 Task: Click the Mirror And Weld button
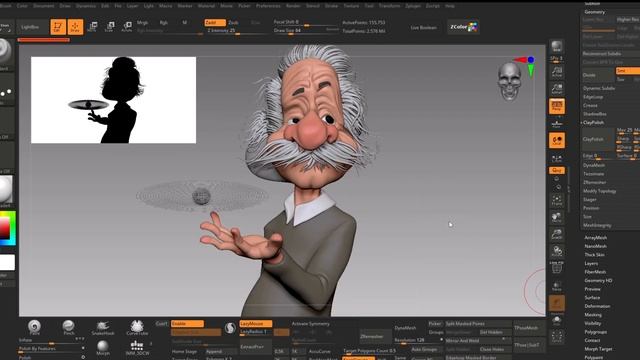[478, 340]
